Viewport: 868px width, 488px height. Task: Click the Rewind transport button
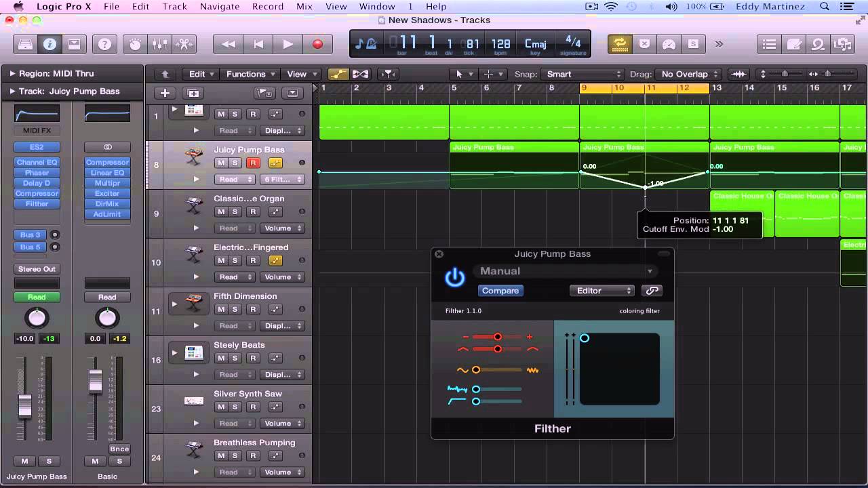229,44
